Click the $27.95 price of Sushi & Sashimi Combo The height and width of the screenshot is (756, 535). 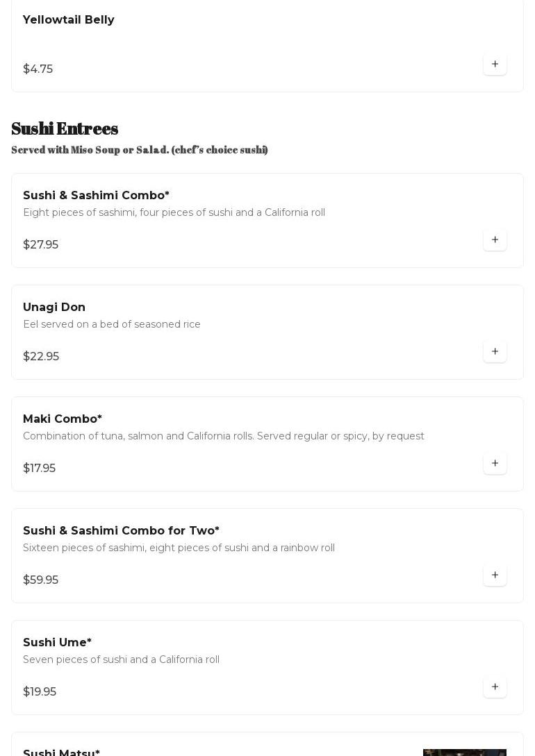coord(40,245)
